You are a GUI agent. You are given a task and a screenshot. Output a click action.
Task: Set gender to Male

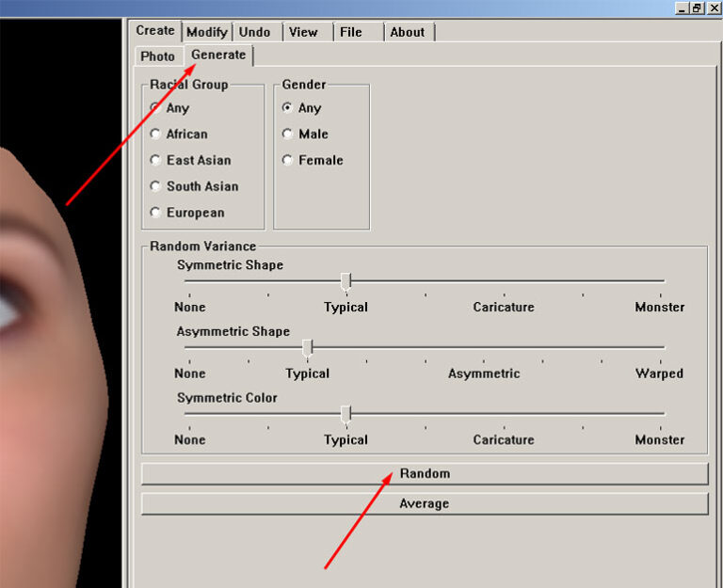pyautogui.click(x=288, y=135)
